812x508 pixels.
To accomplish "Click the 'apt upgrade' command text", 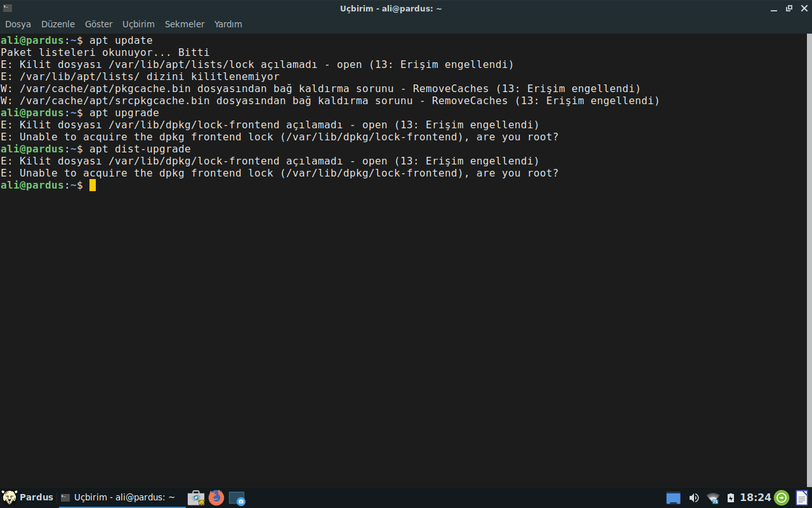I will pos(124,113).
